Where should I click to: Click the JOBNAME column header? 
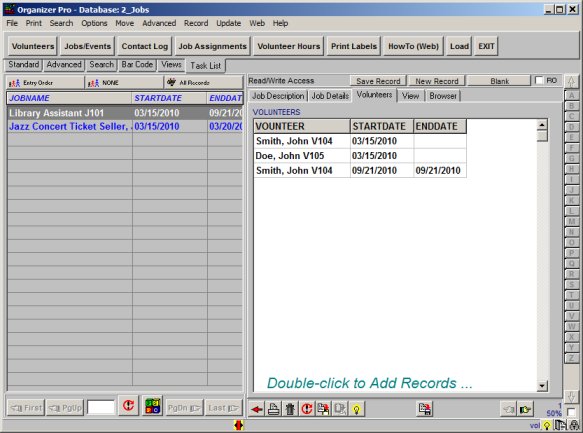(70, 98)
